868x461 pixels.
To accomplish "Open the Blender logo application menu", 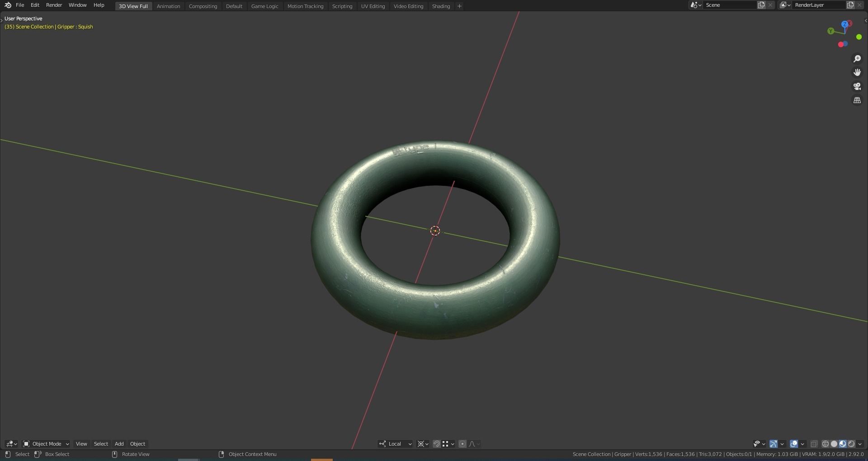I will [8, 5].
